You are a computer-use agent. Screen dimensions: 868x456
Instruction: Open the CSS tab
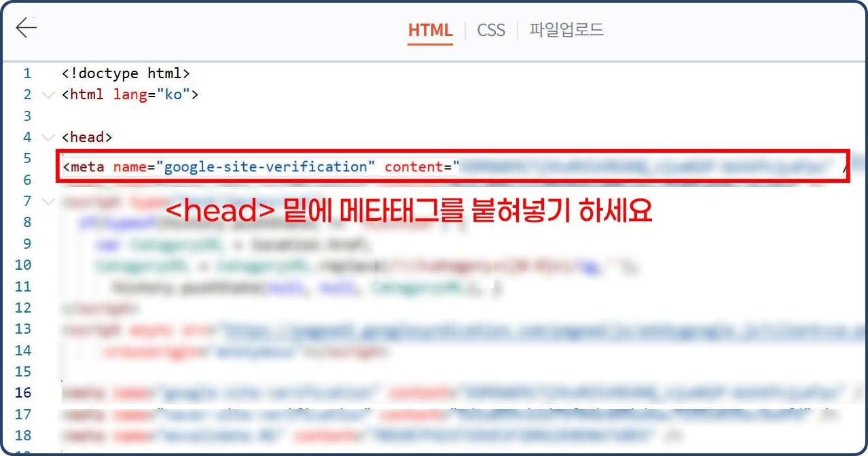click(x=491, y=30)
